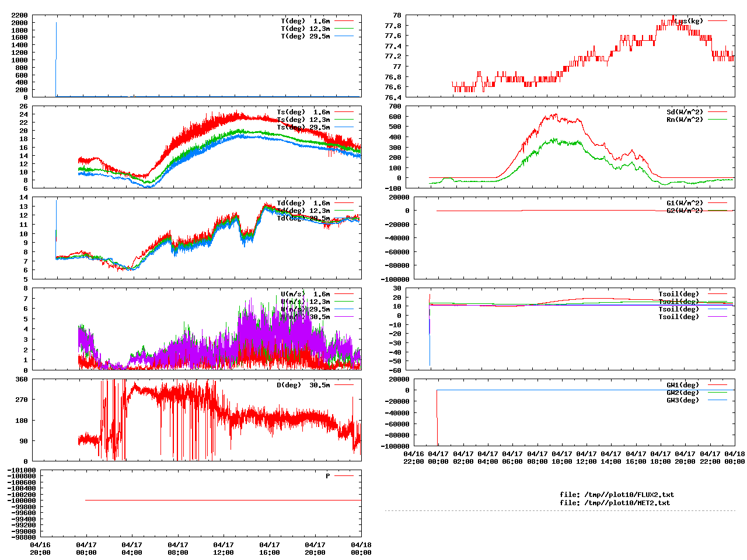Select the "GW2(deg)" legend label
Image resolution: width=747 pixels, height=560 pixels.
tap(683, 393)
